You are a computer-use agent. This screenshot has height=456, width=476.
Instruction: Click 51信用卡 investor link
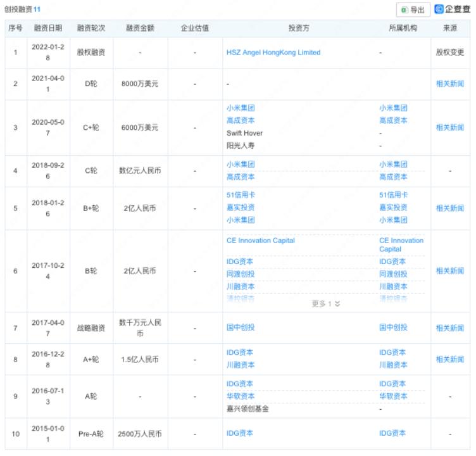pyautogui.click(x=241, y=195)
